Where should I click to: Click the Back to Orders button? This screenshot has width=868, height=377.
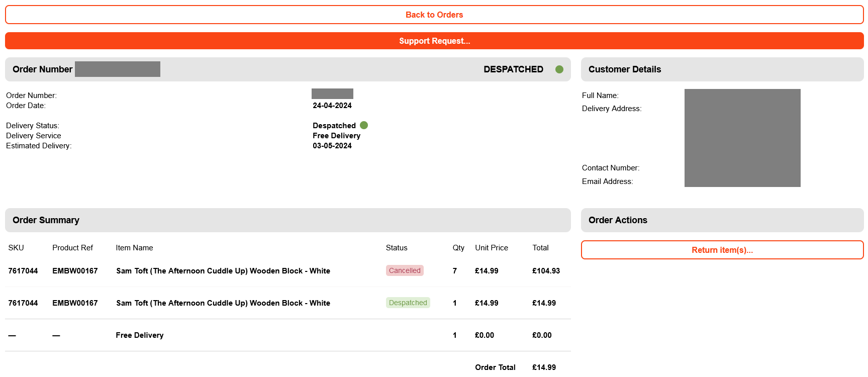(434, 15)
